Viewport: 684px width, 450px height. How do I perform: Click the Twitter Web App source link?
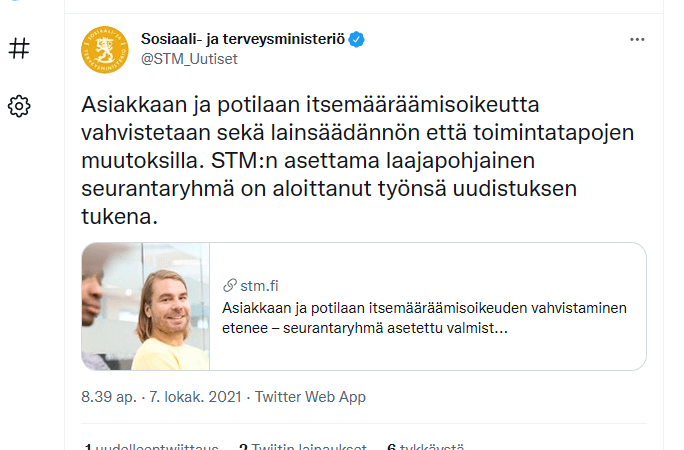pyautogui.click(x=310, y=397)
